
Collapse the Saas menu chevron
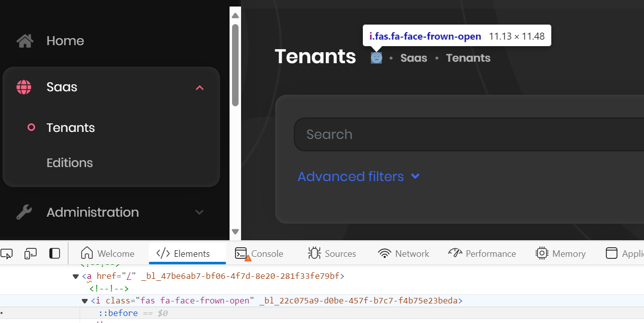pos(199,88)
